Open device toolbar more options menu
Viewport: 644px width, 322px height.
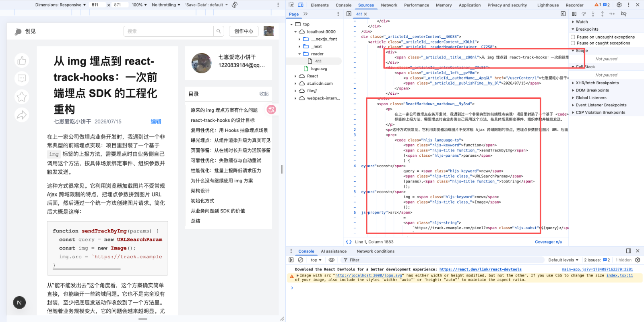coord(278,5)
